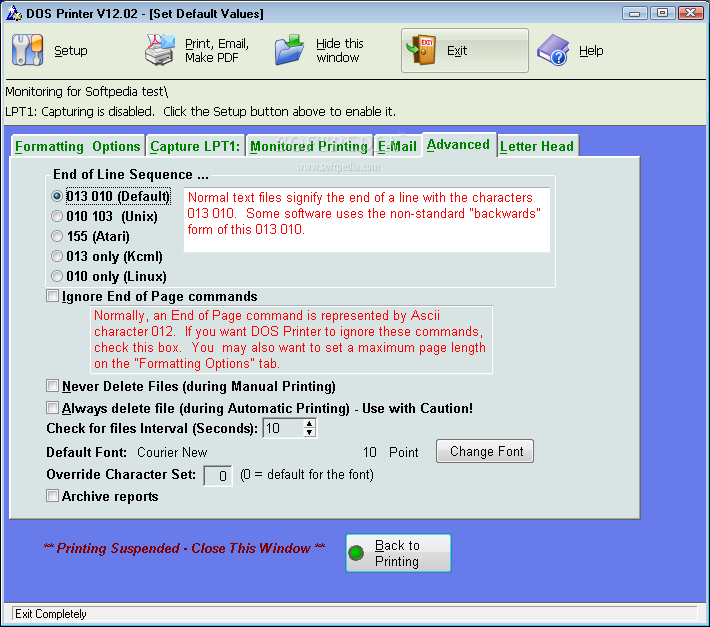Click red End of Line explanation text box
Viewport: 710px width, 627px height.
pos(367,220)
